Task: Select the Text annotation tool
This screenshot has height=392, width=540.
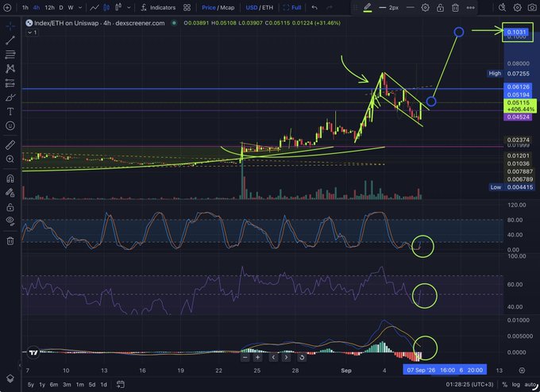Action: point(10,112)
